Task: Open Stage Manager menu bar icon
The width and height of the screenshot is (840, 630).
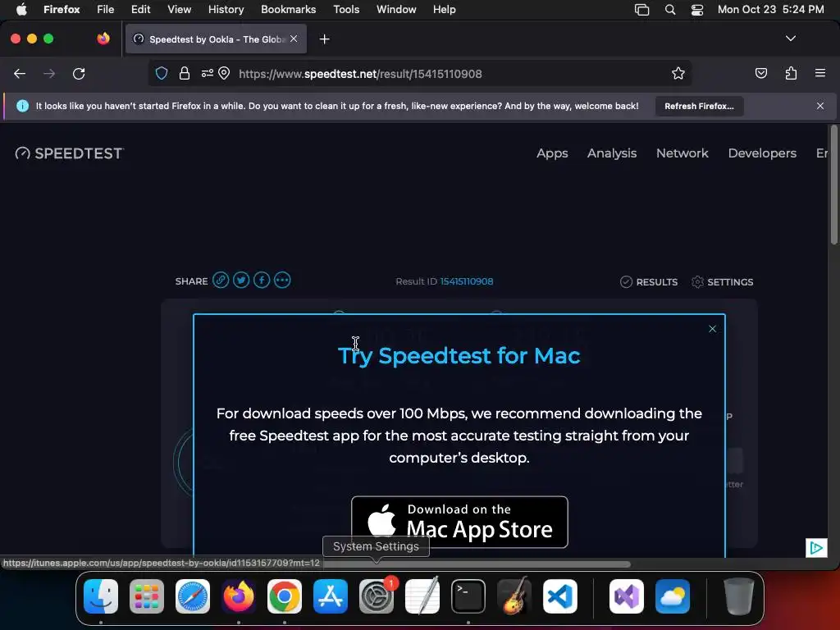Action: click(641, 9)
